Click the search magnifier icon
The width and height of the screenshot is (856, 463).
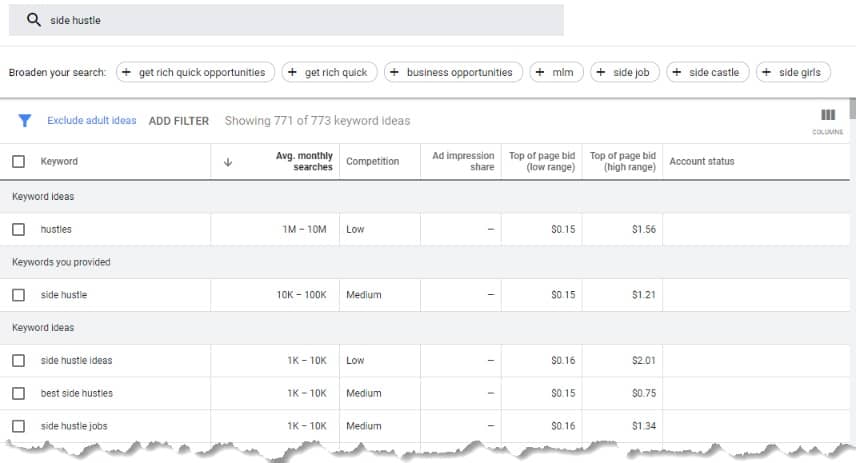coord(34,20)
